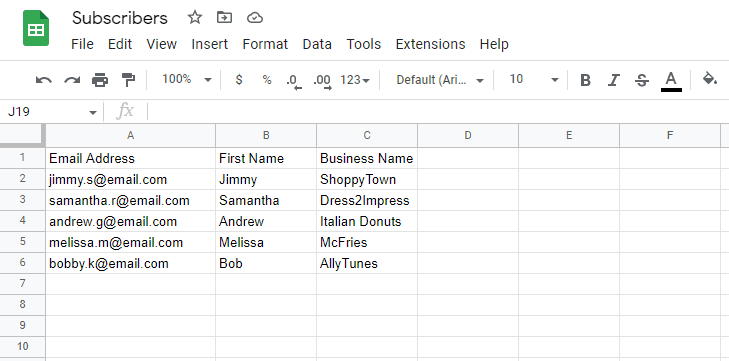The width and height of the screenshot is (729, 361).
Task: Open the View menu
Action: (x=161, y=44)
